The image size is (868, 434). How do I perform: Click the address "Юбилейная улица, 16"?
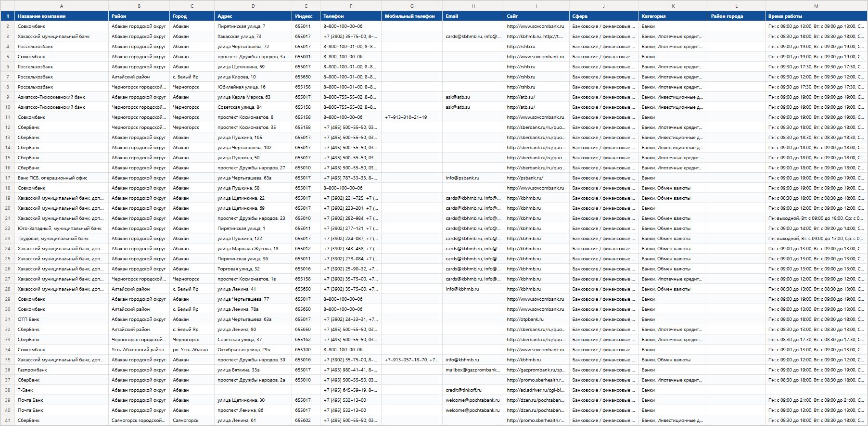pyautogui.click(x=253, y=87)
